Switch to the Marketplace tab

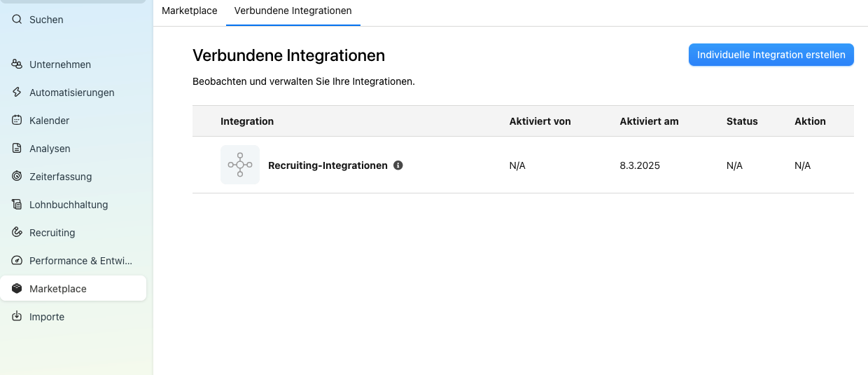[x=190, y=11]
